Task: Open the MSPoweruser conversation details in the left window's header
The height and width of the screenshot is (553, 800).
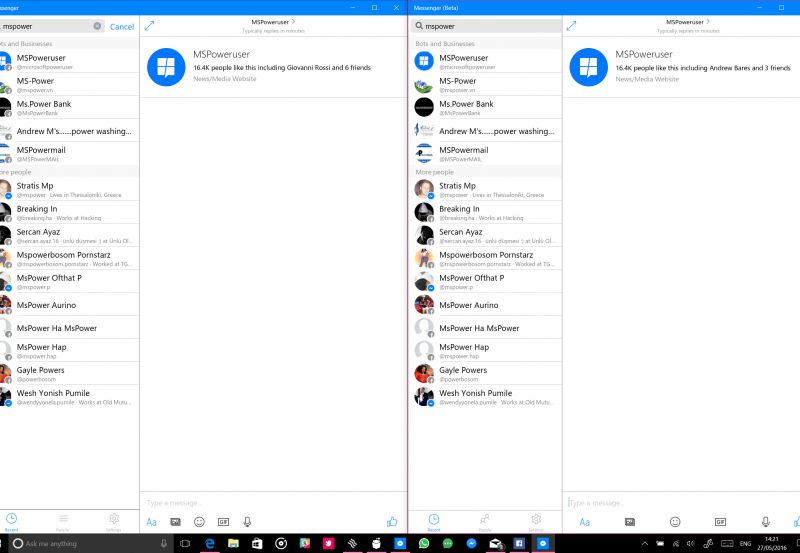Action: tap(273, 22)
